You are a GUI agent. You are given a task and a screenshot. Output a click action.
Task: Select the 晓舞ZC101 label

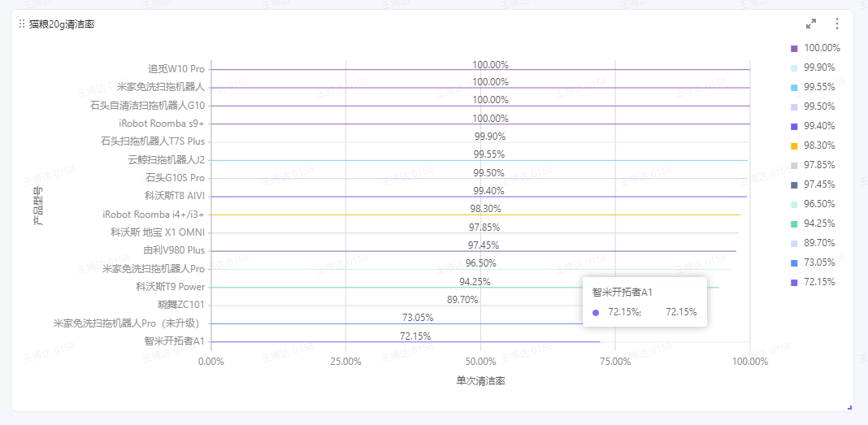point(181,305)
